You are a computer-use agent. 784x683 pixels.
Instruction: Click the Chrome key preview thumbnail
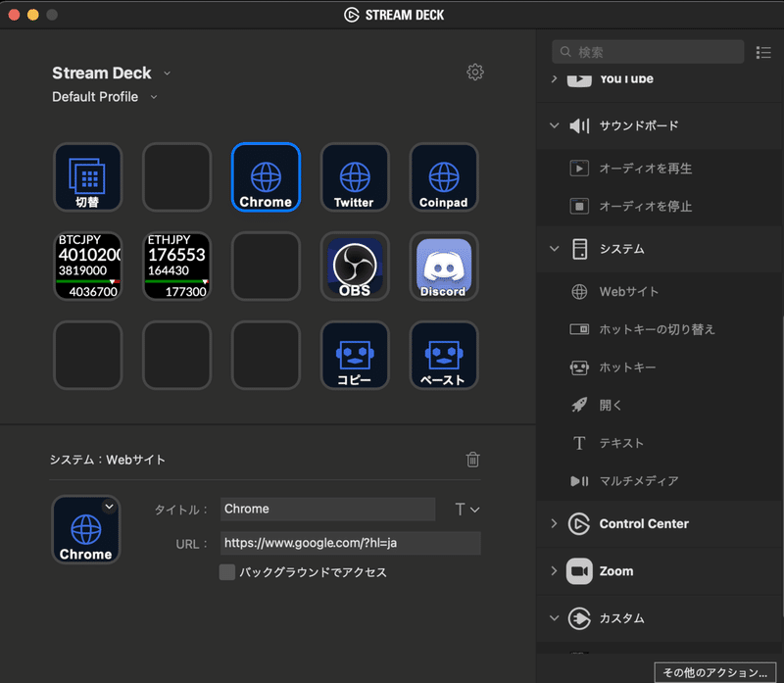click(x=86, y=529)
